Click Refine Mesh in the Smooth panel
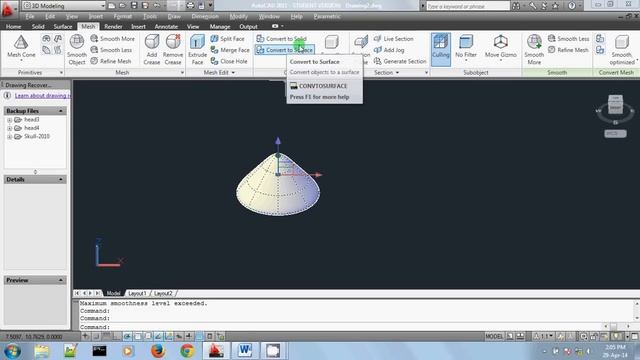This screenshot has height=360, width=640. (568, 50)
